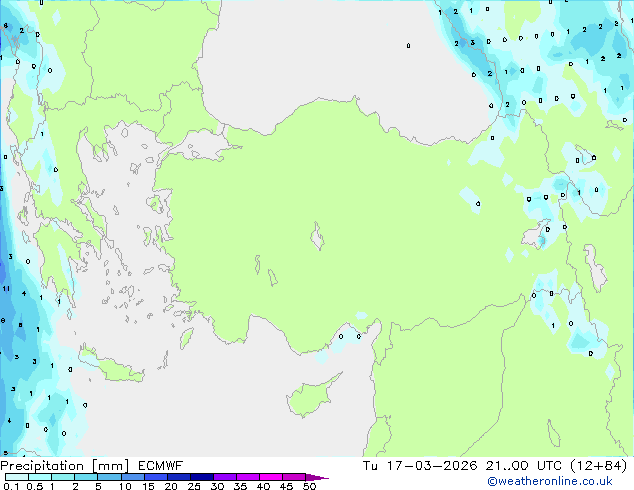Viewport: 634px width, 490px height.
Task: Select the 30–35 mm purple legend swatch
Action: click(x=224, y=477)
